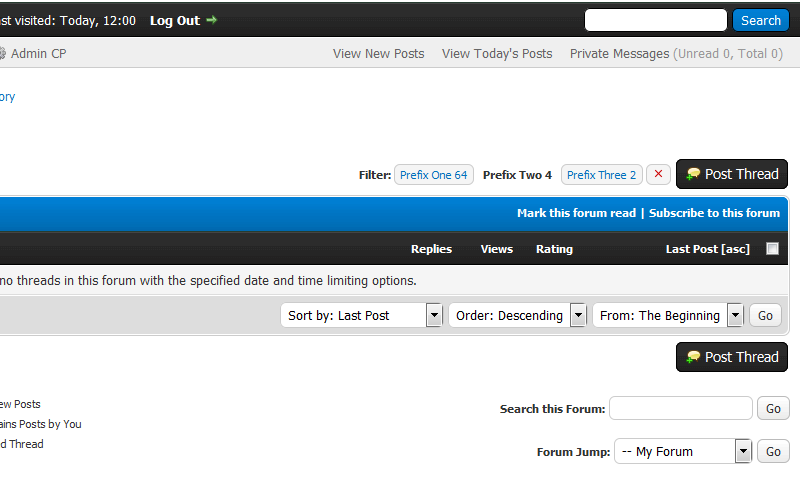The height and width of the screenshot is (480, 800).
Task: Go to Private Messages
Action: click(619, 54)
